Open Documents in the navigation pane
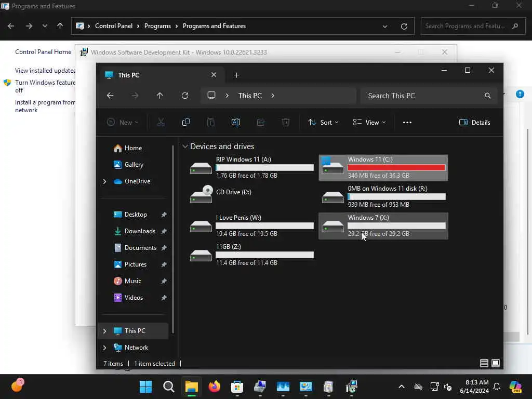Screen dimensions: 532x399 tap(135, 248)
